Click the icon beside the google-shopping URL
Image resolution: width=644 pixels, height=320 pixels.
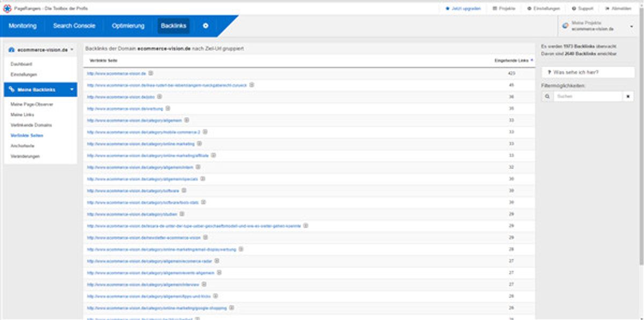point(232,308)
